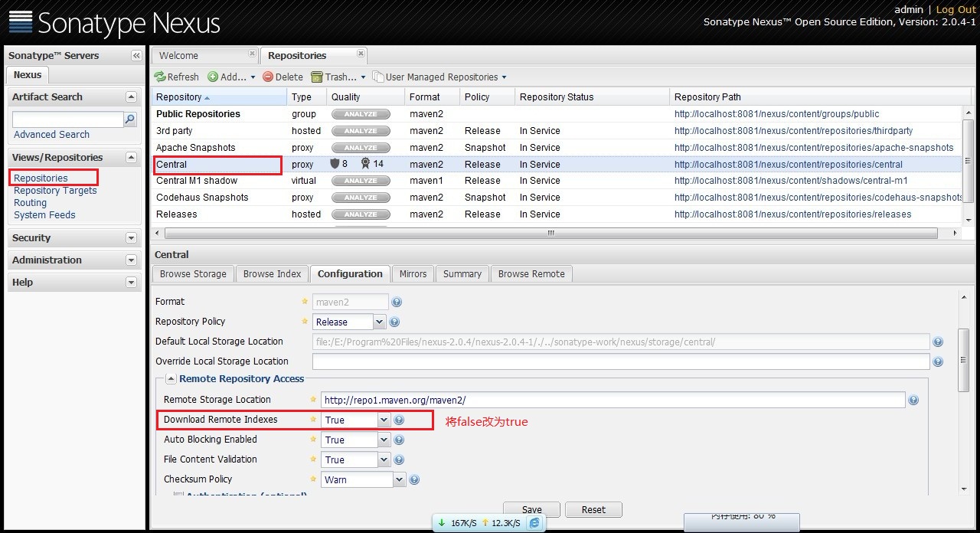This screenshot has width=980, height=533.
Task: Open the Advanced Search link
Action: (51, 135)
